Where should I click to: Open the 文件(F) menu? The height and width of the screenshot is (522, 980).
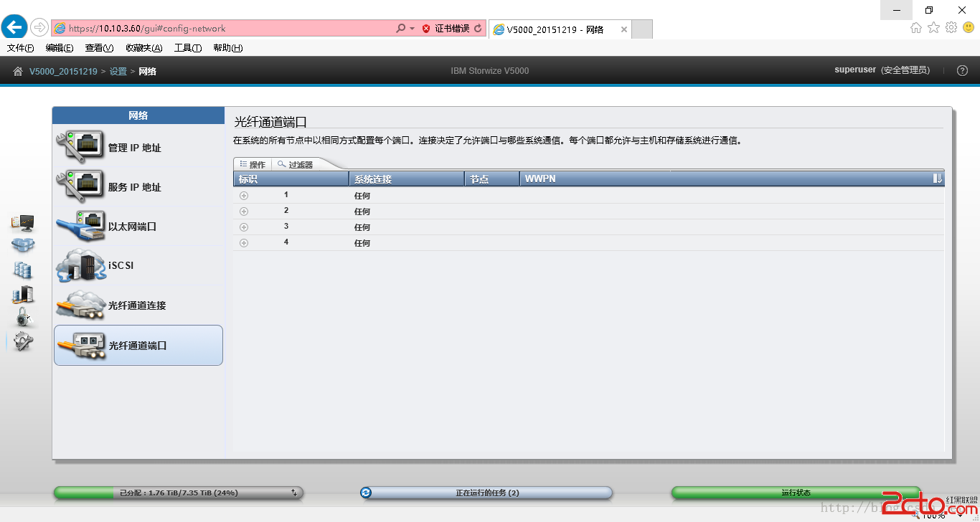click(x=21, y=48)
